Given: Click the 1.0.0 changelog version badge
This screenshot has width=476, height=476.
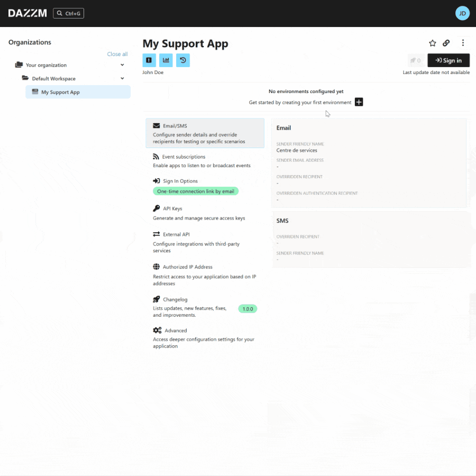Looking at the screenshot, I should coord(248,309).
